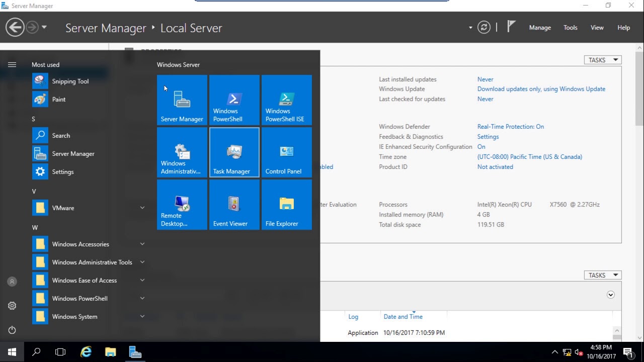Open Task View on the taskbar
The image size is (644, 362).
pyautogui.click(x=60, y=352)
